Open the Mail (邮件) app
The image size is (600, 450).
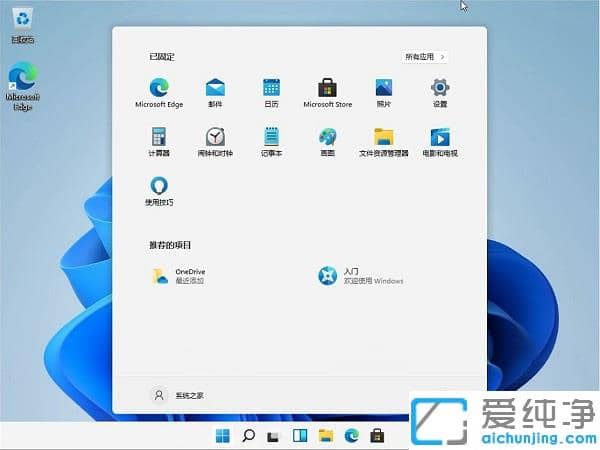click(215, 93)
